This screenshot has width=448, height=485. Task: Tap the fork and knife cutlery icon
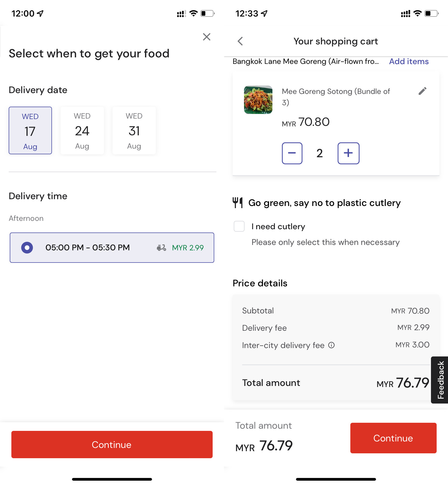click(x=238, y=203)
